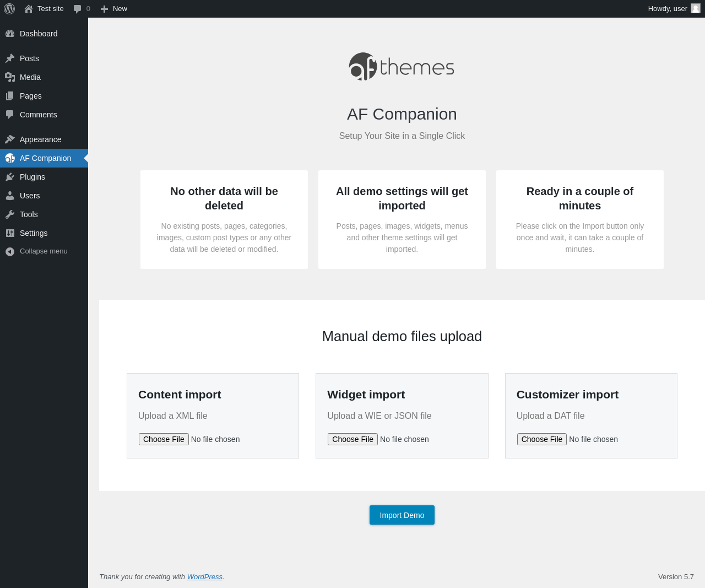Collapse the admin sidebar menu
Screen dimensions: 705x588
44,251
